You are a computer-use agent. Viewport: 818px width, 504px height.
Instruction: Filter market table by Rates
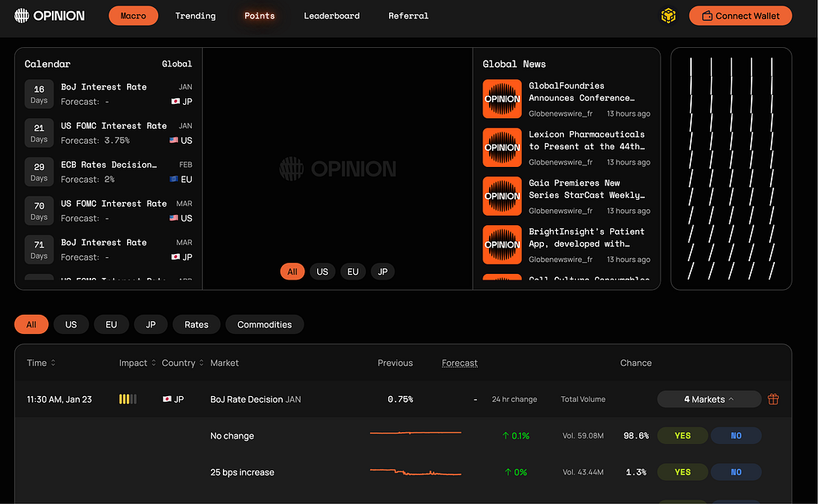click(197, 324)
